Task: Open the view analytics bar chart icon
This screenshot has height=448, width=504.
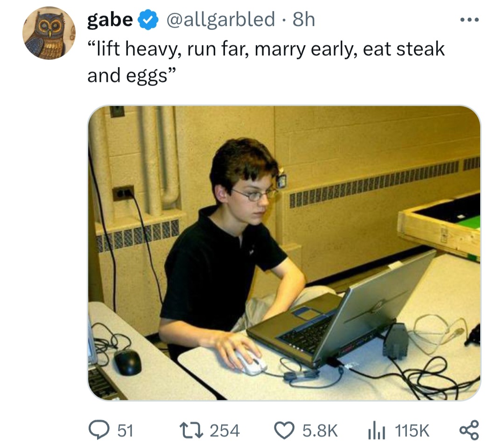Action: 376,430
